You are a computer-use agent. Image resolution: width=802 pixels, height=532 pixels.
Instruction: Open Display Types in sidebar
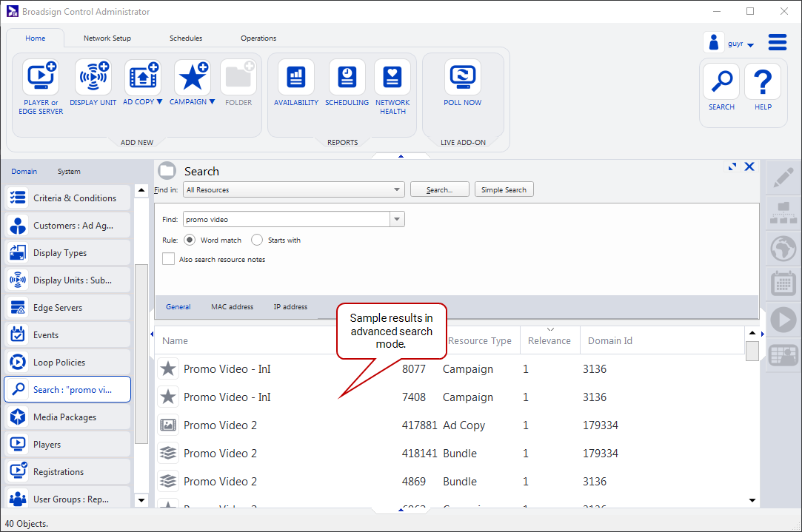pyautogui.click(x=67, y=253)
